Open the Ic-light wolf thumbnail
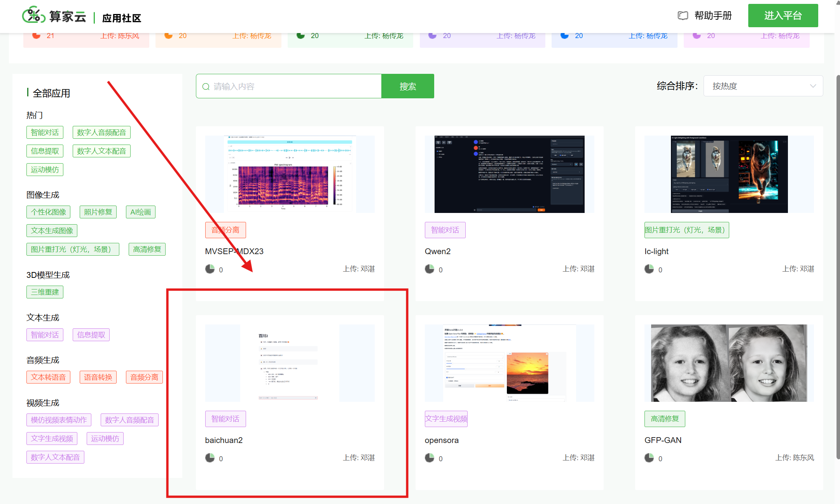Screen dimensions: 840x504 [729, 174]
